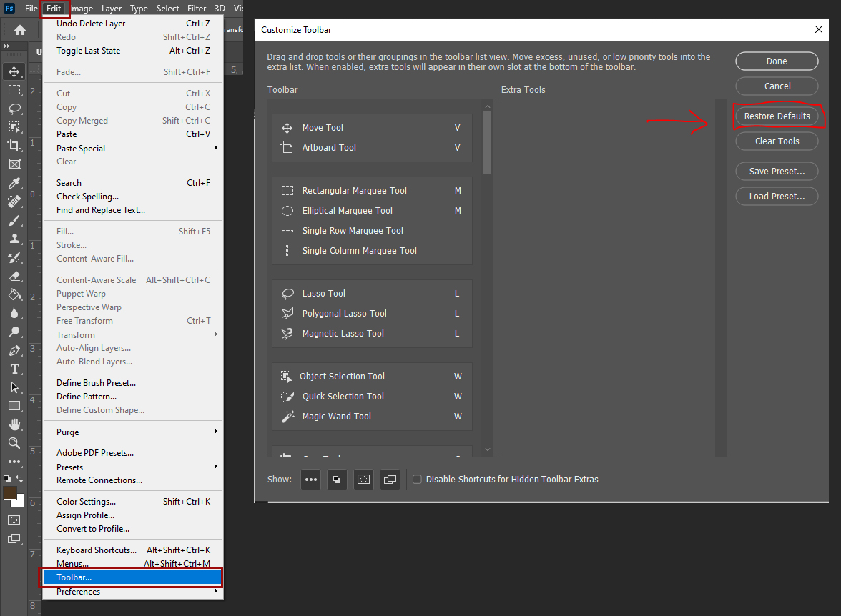
Task: Select the Dodge tool
Action: tap(14, 332)
